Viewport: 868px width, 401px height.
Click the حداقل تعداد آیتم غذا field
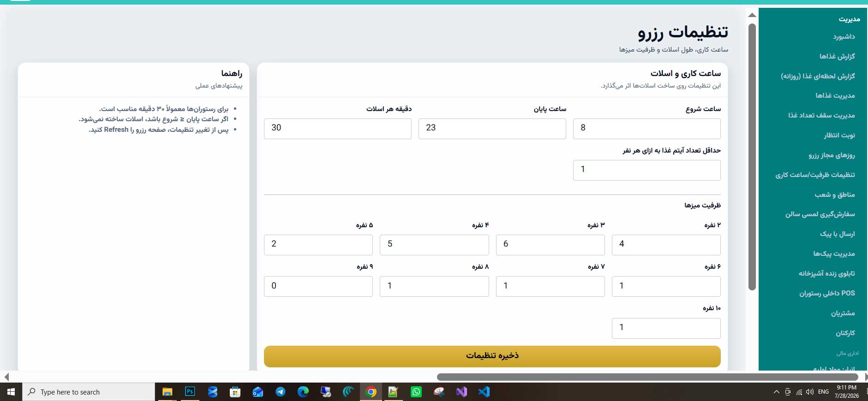click(647, 170)
